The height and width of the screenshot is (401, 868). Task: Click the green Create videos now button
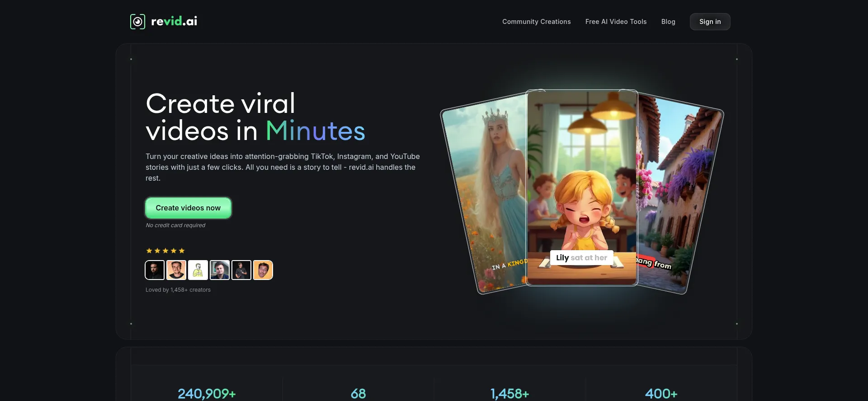tap(188, 208)
